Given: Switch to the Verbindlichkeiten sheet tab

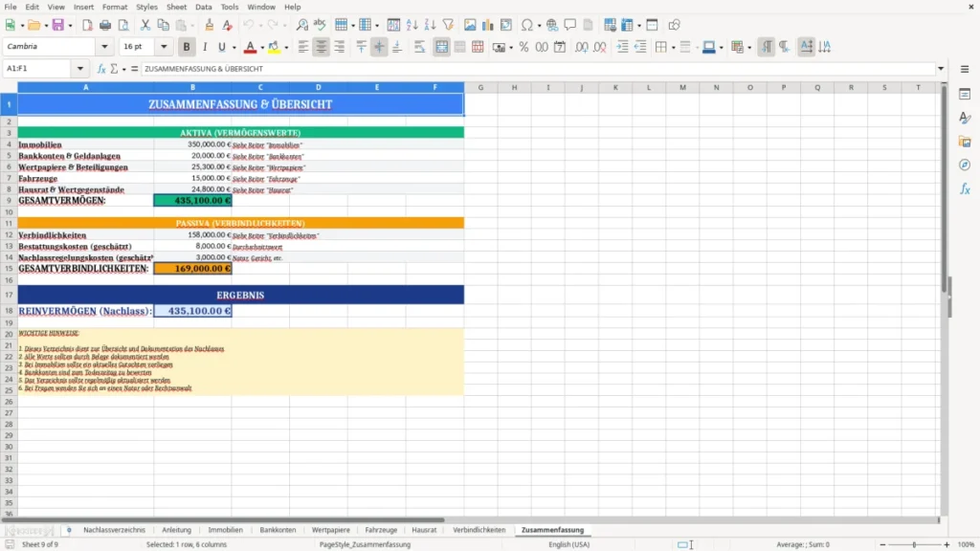Looking at the screenshot, I should pos(479,530).
